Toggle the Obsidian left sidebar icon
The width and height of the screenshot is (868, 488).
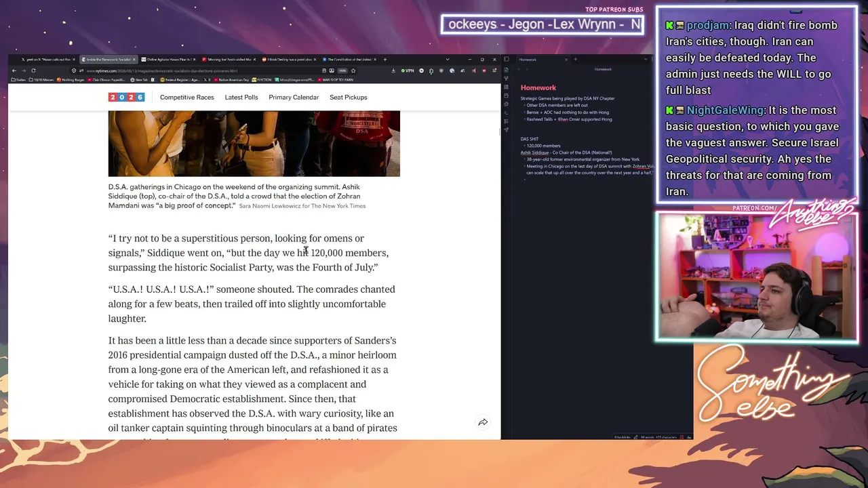pyautogui.click(x=506, y=60)
